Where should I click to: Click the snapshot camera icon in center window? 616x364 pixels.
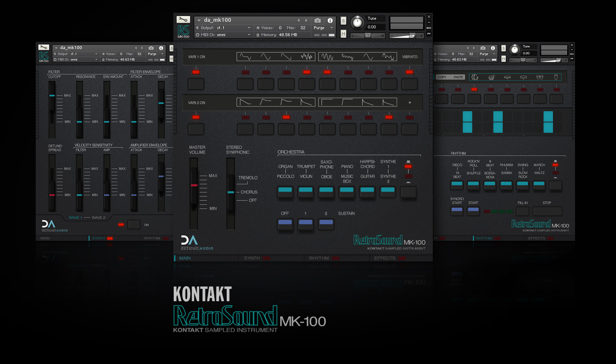click(317, 20)
